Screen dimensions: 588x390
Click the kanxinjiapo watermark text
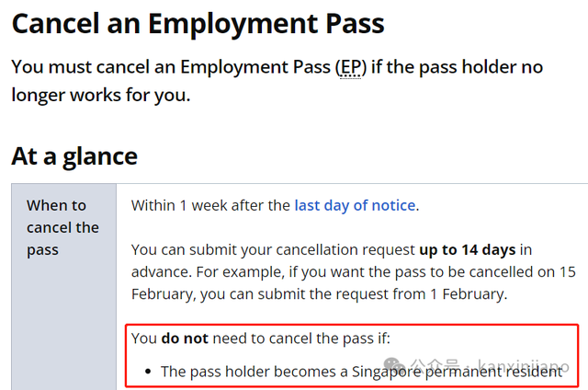click(x=524, y=365)
